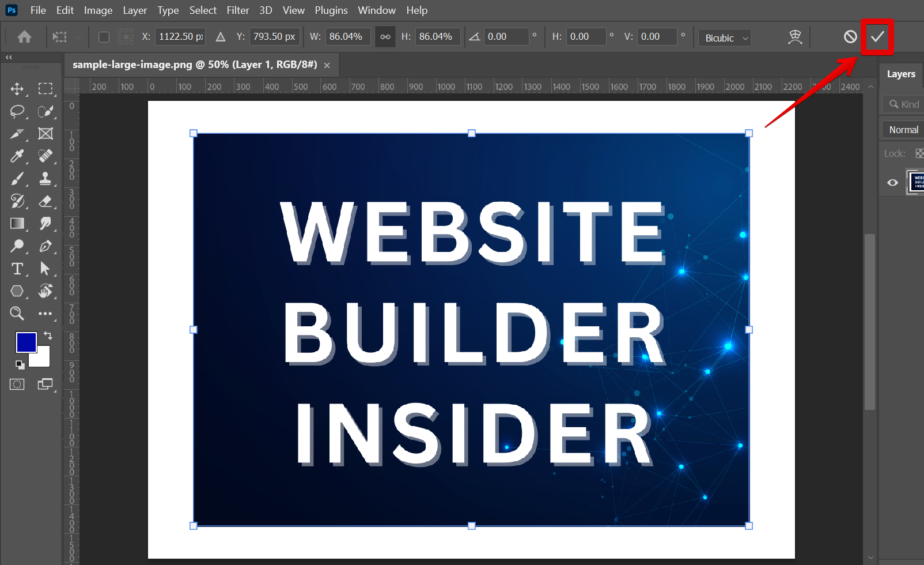The height and width of the screenshot is (565, 924).
Task: Open the Plugins menu
Action: point(331,10)
